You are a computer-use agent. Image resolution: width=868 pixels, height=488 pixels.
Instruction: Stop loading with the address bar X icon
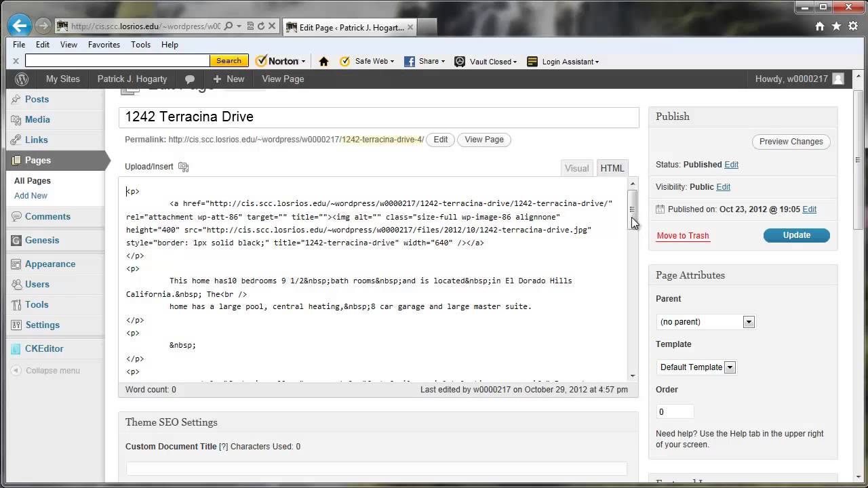pos(272,26)
